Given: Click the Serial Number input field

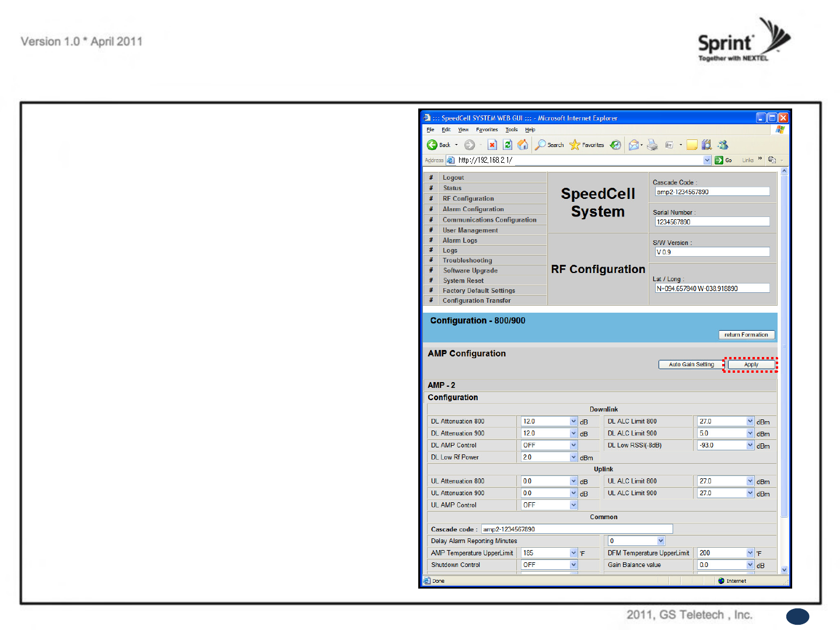Looking at the screenshot, I should (712, 222).
